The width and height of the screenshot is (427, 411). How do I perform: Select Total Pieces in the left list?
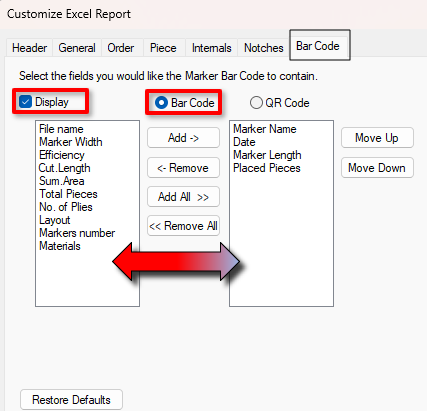pos(68,194)
